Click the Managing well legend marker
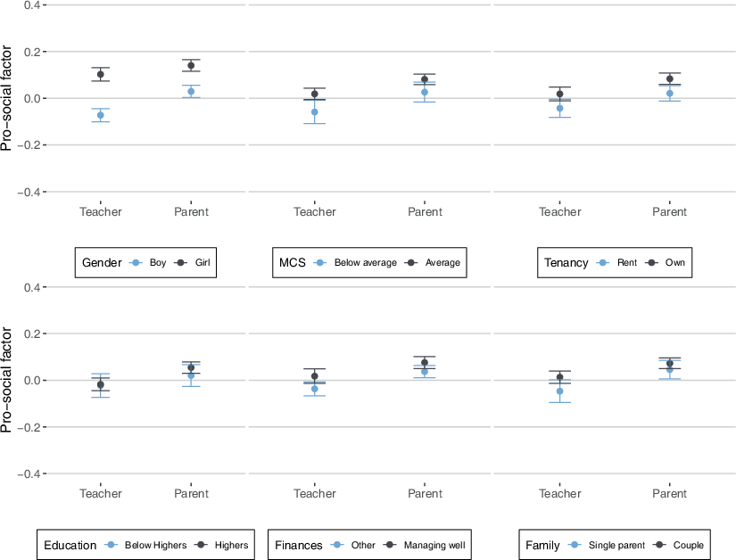 point(388,545)
